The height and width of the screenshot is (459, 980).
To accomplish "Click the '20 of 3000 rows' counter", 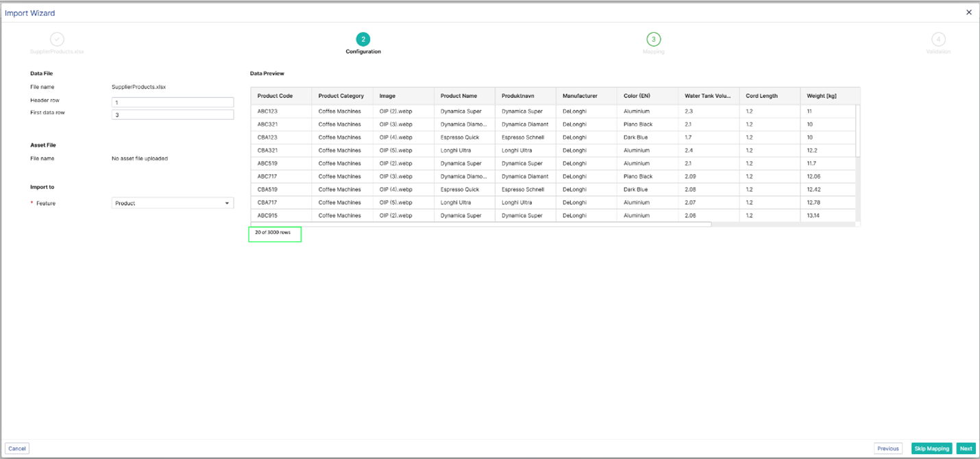I will (273, 233).
